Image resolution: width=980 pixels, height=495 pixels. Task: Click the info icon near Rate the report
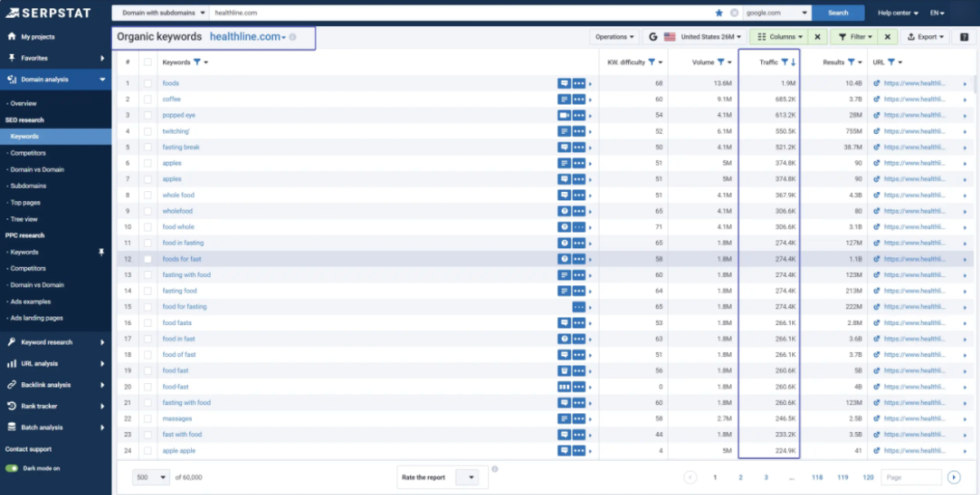[x=495, y=469]
